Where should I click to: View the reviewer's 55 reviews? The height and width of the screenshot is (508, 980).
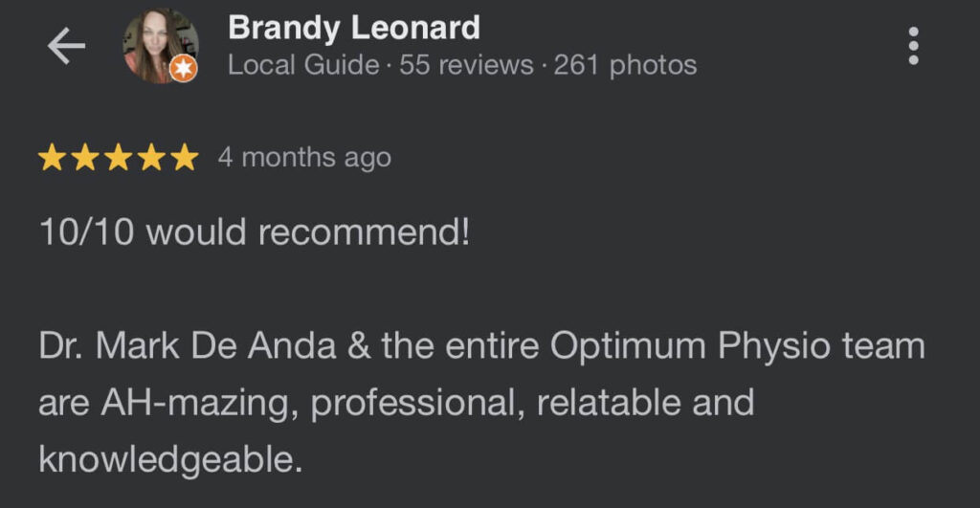[x=466, y=65]
